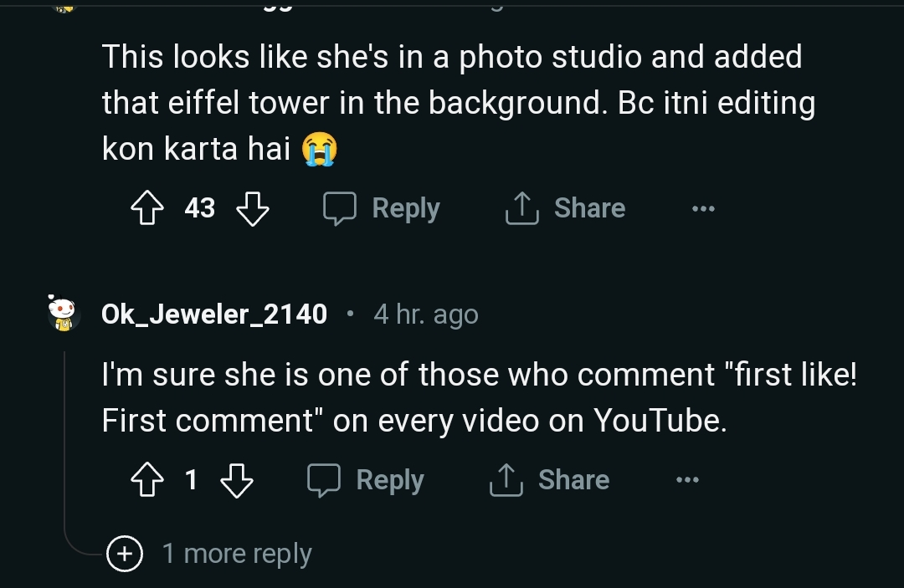Open Ok_Jeweler_2140's avatar
Screen dimensions: 904x588
pos(64,314)
